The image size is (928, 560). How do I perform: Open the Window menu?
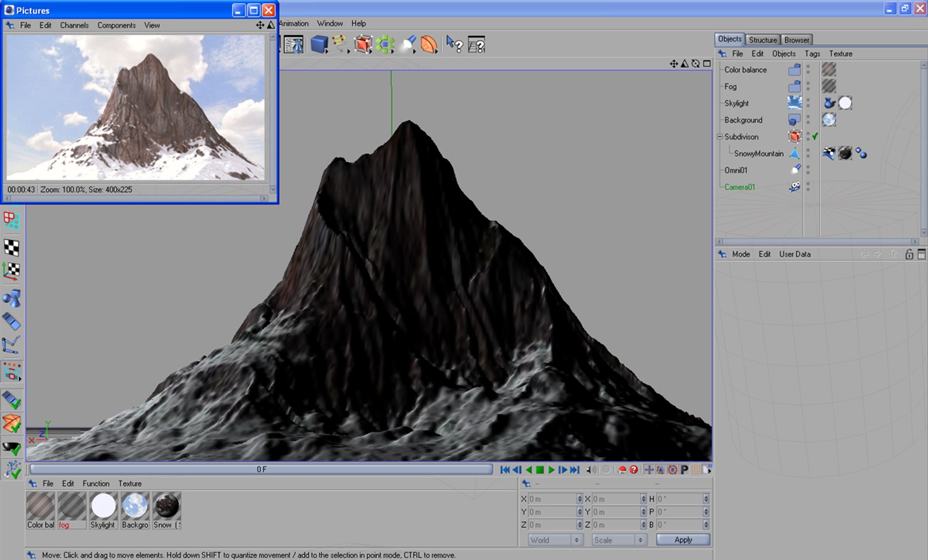click(x=330, y=23)
